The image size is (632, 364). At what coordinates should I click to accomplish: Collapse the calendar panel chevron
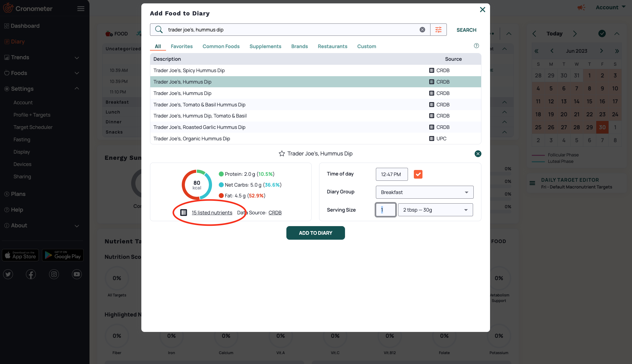(617, 34)
